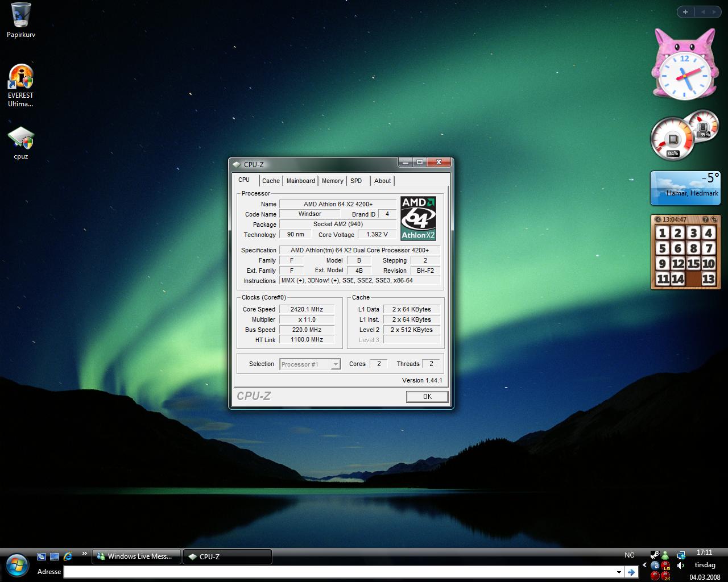The width and height of the screenshot is (728, 582).
Task: Click the Level 2 cache 2 x 512 KBytes value
Action: coord(412,330)
